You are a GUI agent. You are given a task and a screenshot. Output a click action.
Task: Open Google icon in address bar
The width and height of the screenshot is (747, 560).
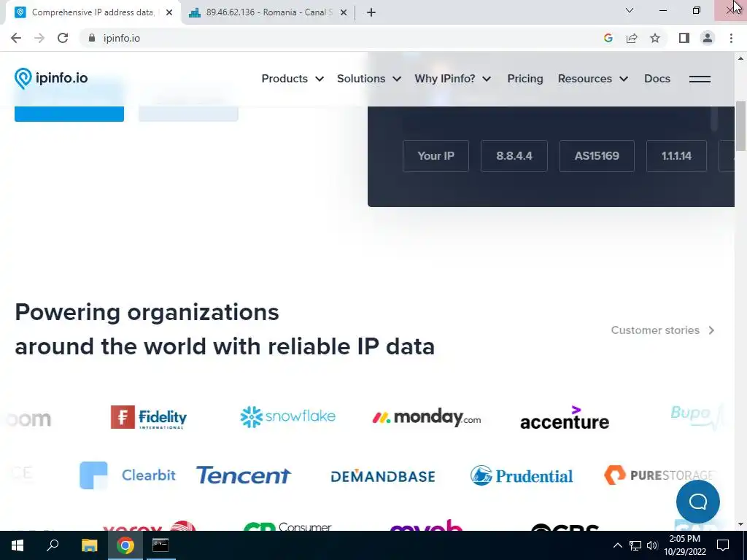coord(608,38)
